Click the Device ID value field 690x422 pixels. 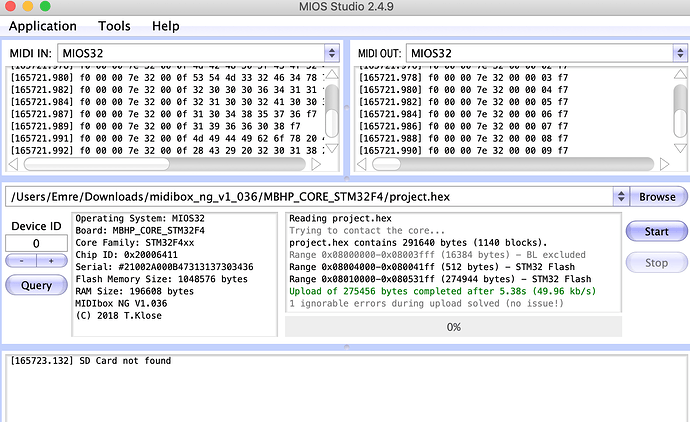pyautogui.click(x=37, y=243)
